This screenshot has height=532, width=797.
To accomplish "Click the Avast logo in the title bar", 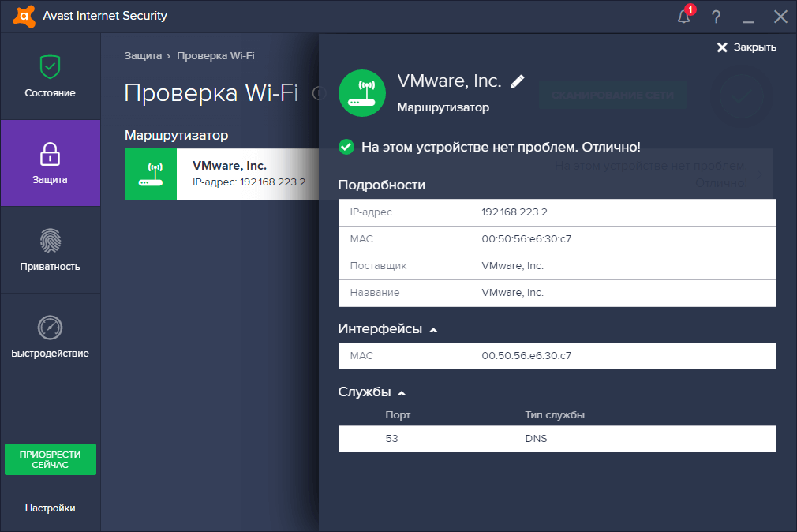I will [x=23, y=16].
